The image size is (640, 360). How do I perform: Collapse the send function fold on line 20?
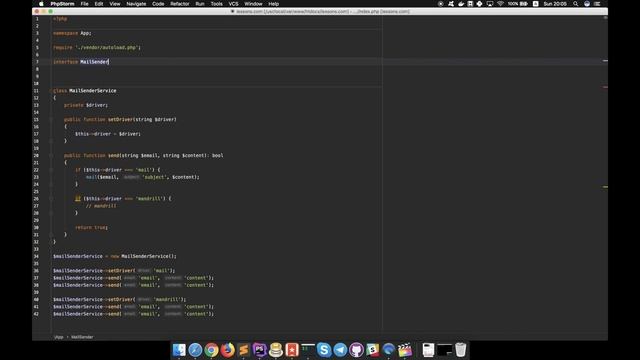click(51, 156)
